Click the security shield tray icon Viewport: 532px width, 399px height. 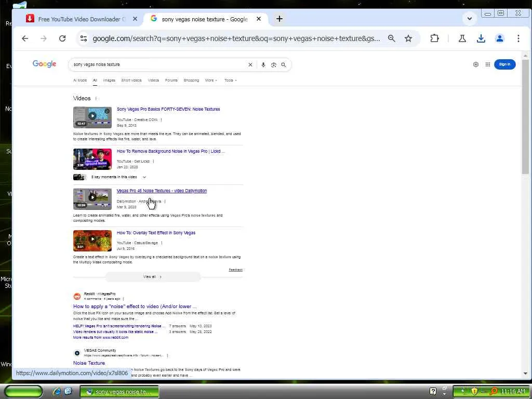(x=474, y=392)
